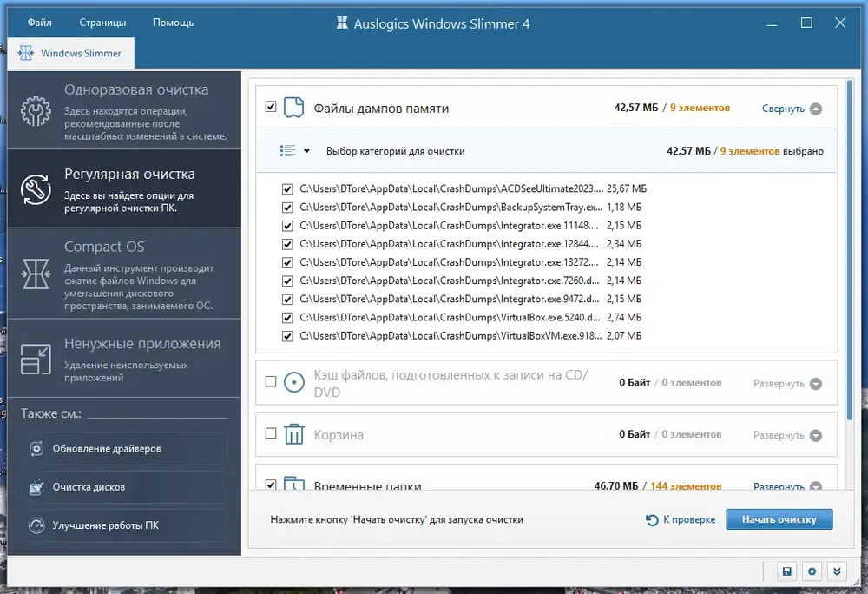
Task: Expand CD/DVD cache section arrow
Action: (x=816, y=384)
